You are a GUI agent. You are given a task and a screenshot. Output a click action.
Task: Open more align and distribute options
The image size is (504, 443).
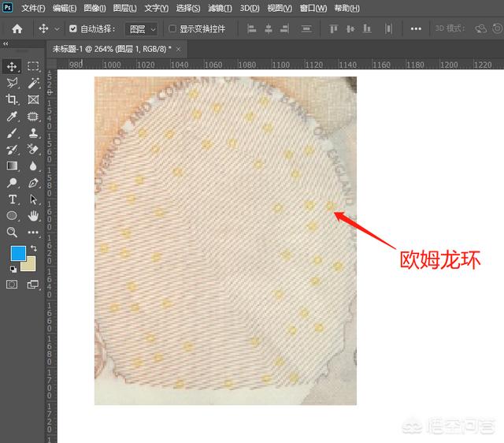click(x=416, y=29)
